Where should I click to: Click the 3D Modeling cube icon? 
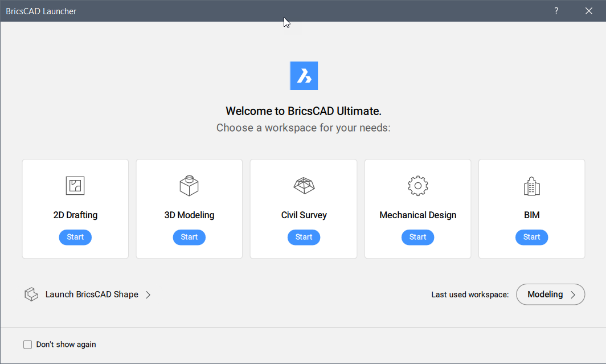pyautogui.click(x=189, y=186)
